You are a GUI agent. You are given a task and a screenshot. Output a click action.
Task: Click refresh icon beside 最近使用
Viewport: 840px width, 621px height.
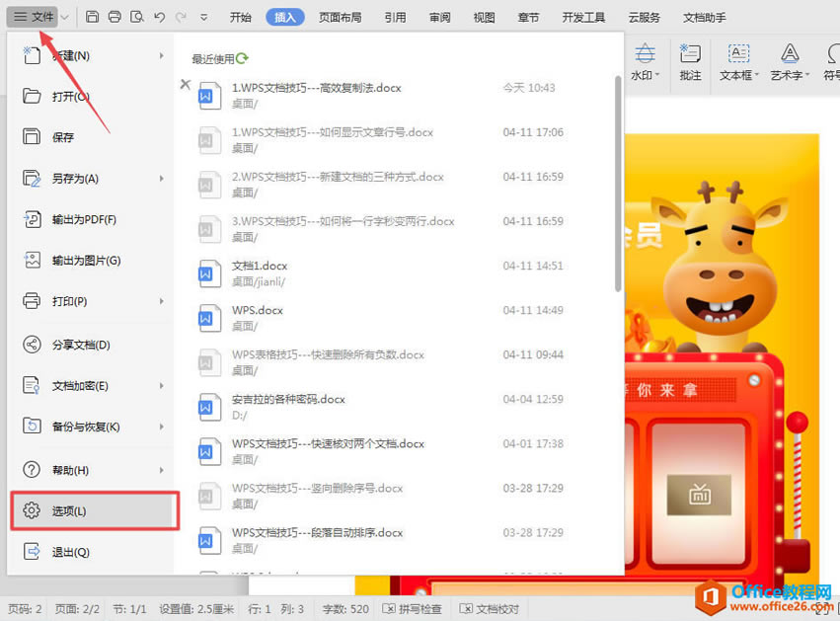(242, 58)
